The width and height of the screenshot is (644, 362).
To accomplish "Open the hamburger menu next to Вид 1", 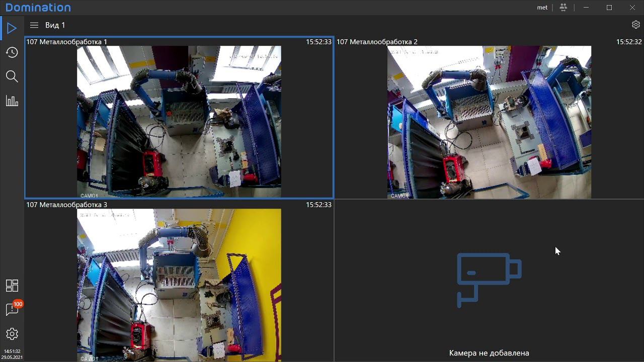I will 34,25.
